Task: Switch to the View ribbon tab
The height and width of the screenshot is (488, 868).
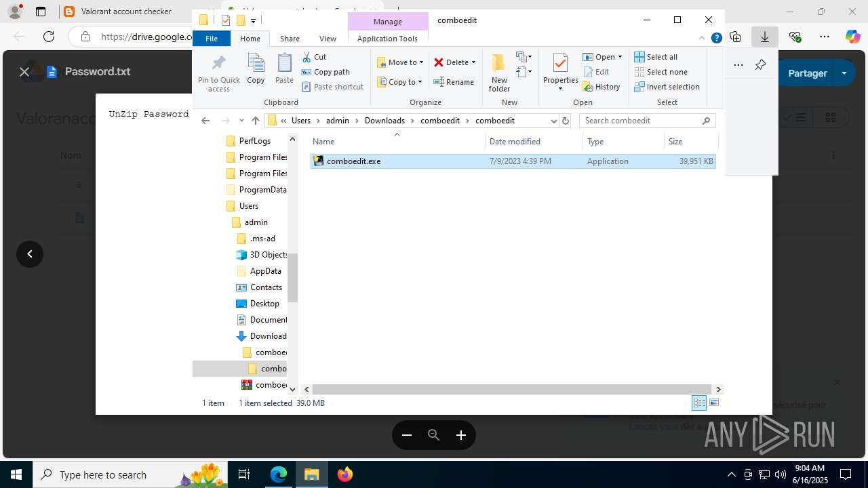Action: (x=328, y=39)
